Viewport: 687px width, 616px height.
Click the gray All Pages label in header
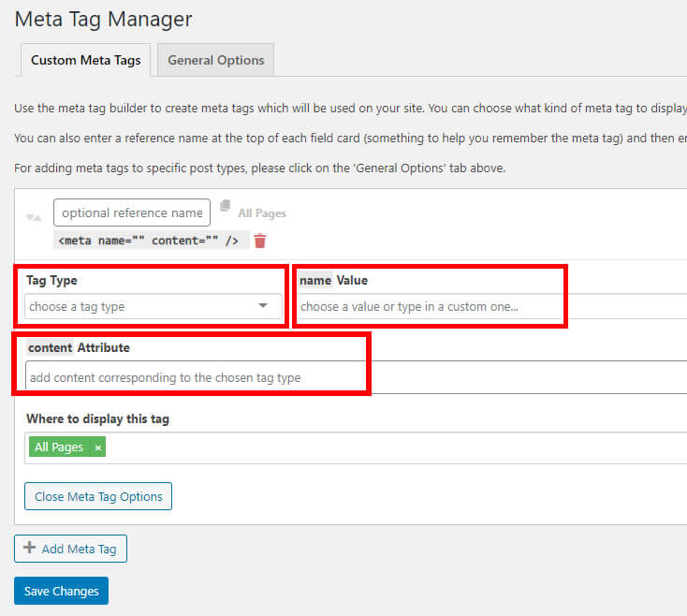pos(262,213)
